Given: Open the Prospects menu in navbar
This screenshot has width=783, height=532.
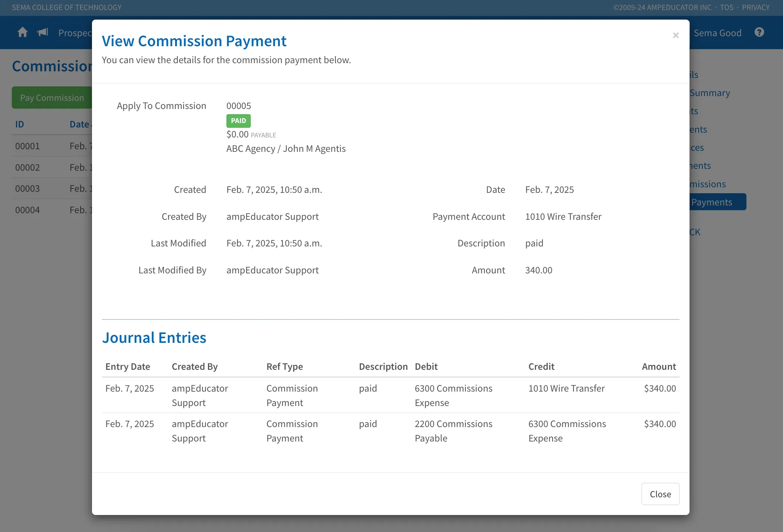Looking at the screenshot, I should [x=75, y=33].
